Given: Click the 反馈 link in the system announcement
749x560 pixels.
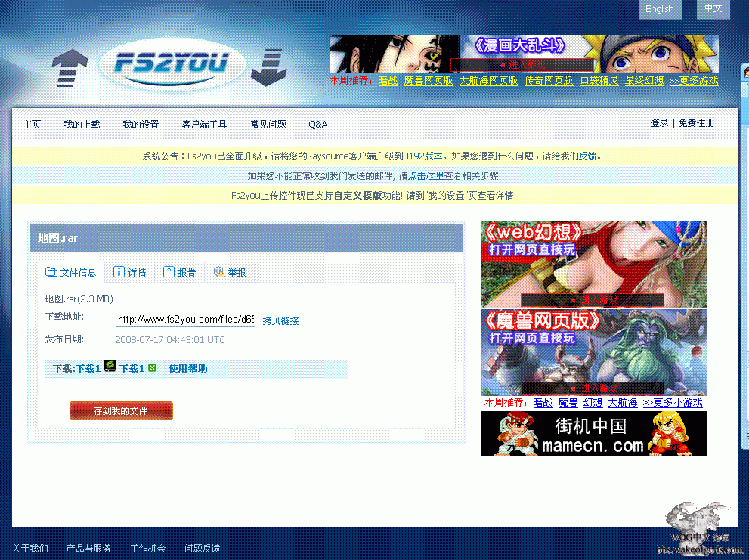Looking at the screenshot, I should tap(587, 156).
